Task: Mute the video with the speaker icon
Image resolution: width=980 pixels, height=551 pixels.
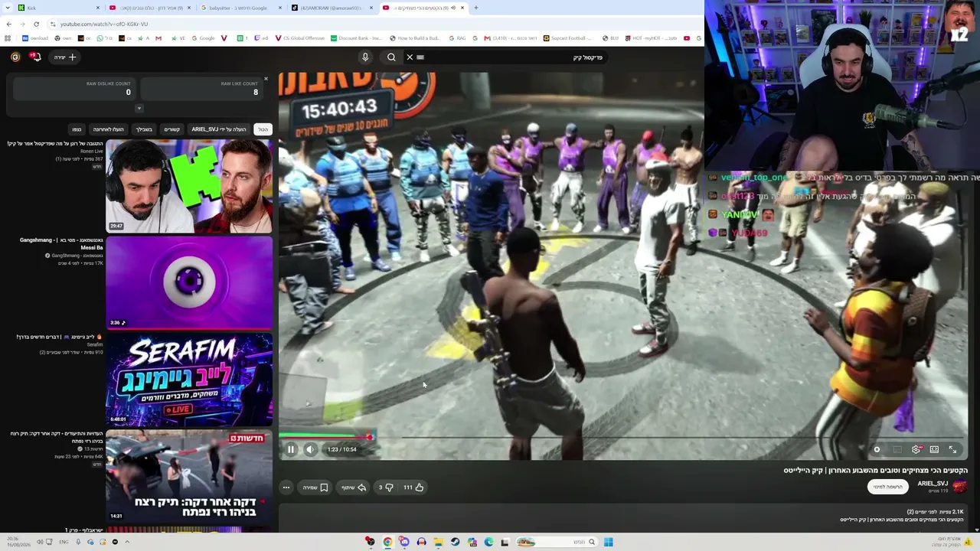Action: pyautogui.click(x=310, y=449)
